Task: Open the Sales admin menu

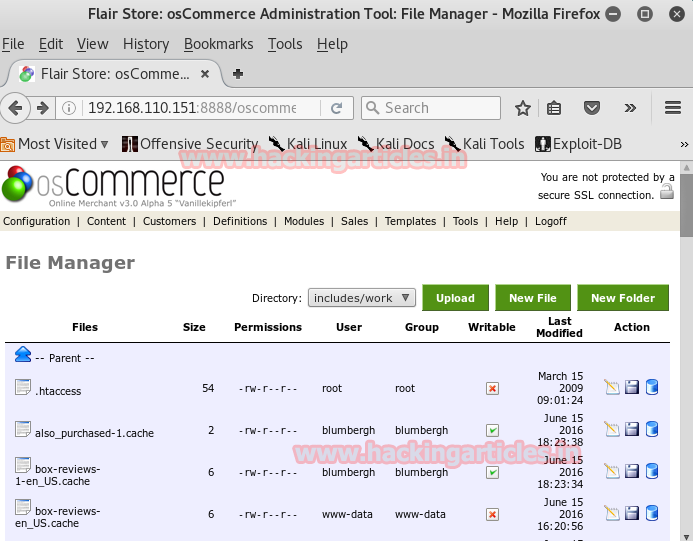Action: point(354,221)
